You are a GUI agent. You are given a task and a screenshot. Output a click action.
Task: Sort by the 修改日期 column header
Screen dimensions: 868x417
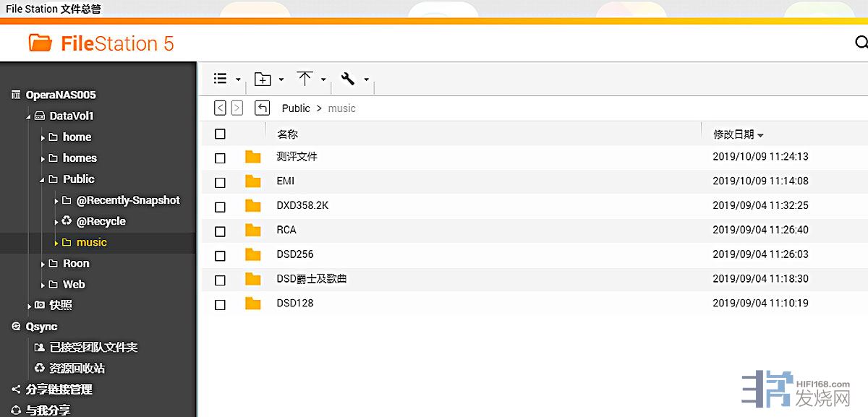coord(733,134)
